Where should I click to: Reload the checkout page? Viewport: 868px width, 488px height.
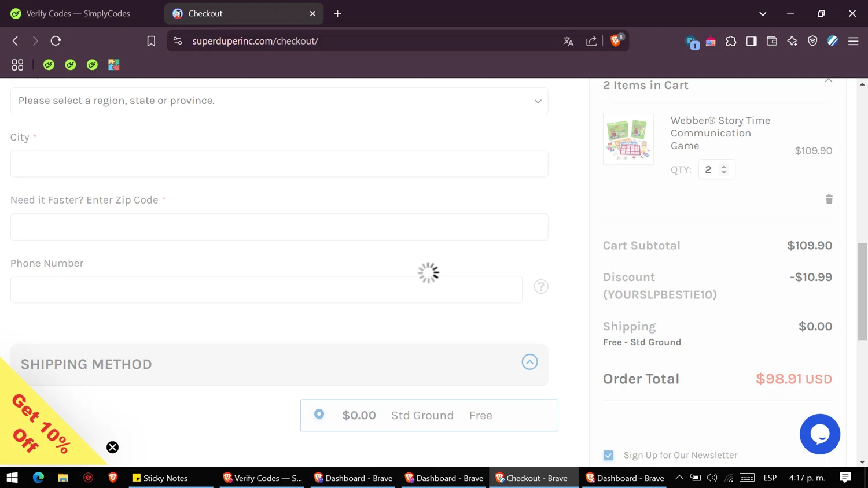tap(56, 41)
